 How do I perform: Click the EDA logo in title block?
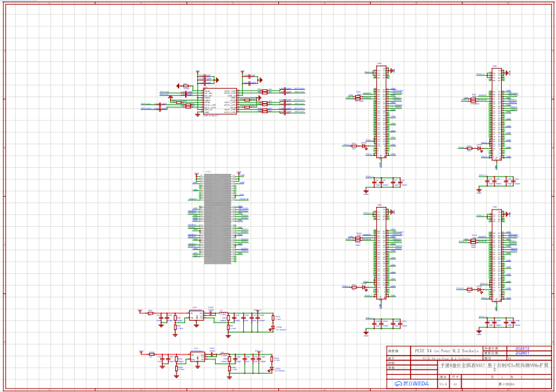412,383
